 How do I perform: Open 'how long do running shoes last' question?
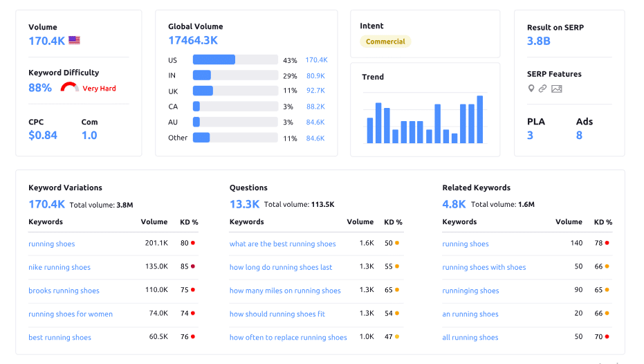pos(281,267)
